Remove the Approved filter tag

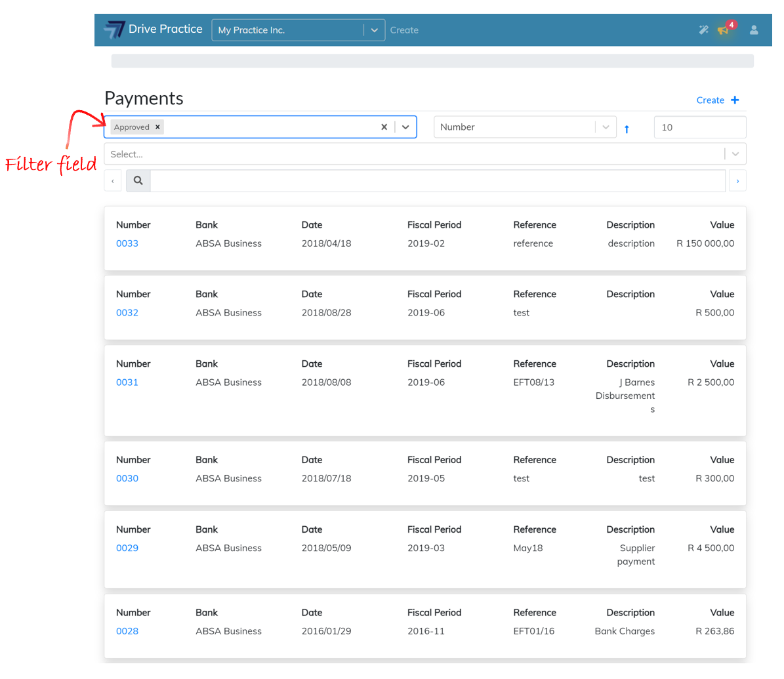point(157,127)
